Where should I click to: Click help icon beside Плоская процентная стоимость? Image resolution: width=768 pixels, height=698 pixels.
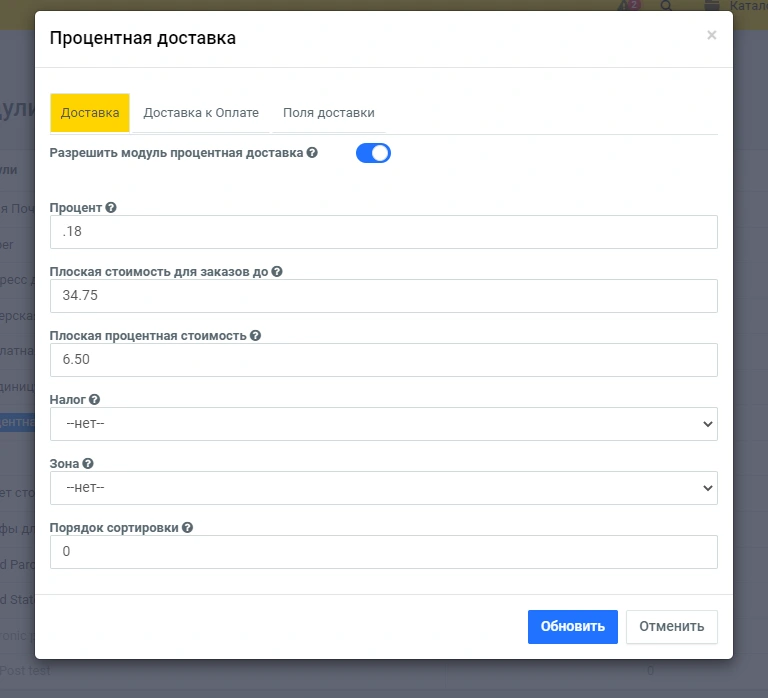coord(255,336)
